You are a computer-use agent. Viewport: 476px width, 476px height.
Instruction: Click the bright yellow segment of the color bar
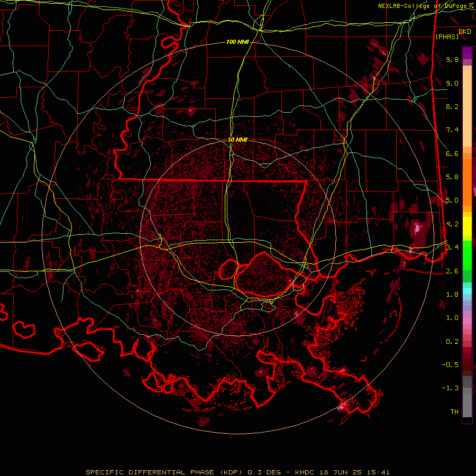click(467, 226)
